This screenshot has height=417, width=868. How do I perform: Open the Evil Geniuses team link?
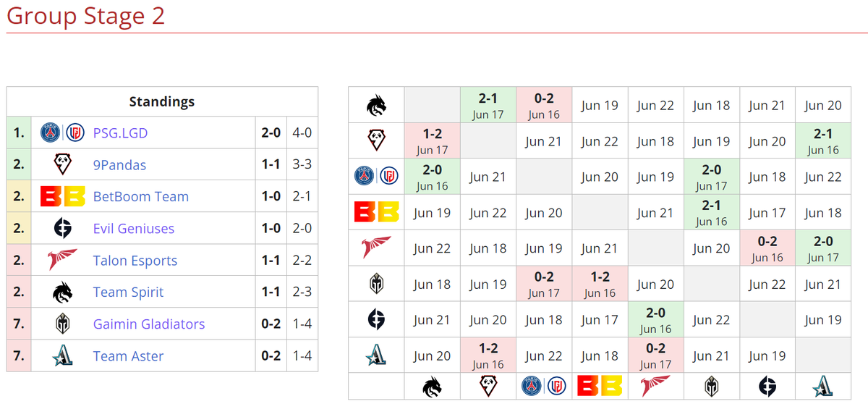[x=134, y=229]
